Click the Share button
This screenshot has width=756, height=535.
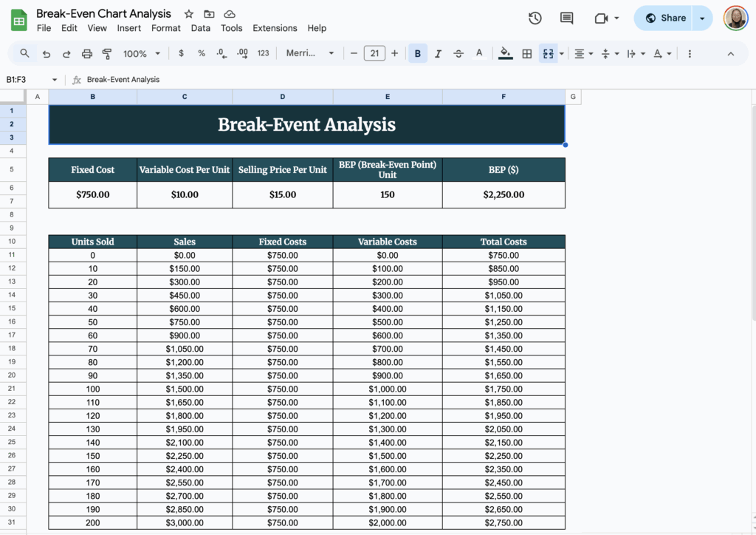click(664, 18)
